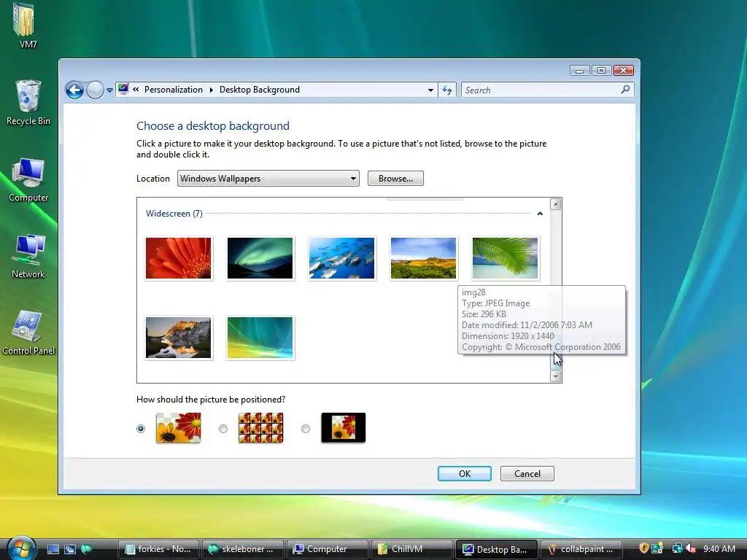The width and height of the screenshot is (747, 560).
Task: Click the muted volume tray icon
Action: 691,548
